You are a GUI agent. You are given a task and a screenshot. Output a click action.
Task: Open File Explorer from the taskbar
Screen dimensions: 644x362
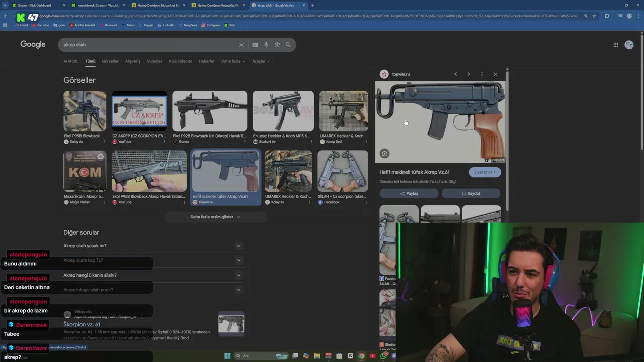(317, 356)
